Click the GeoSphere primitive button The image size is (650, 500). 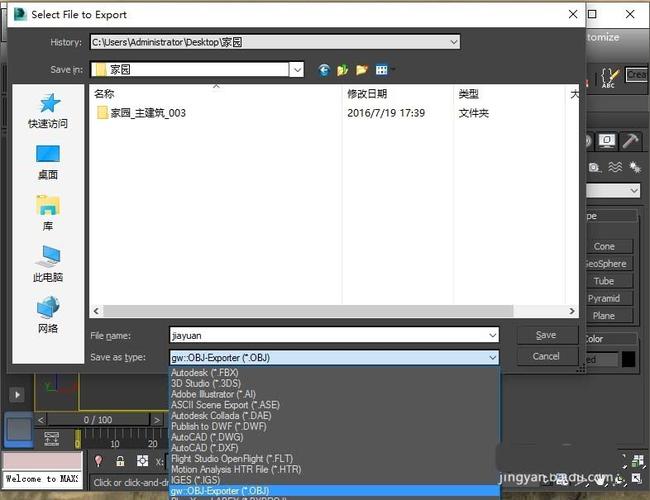point(609,264)
